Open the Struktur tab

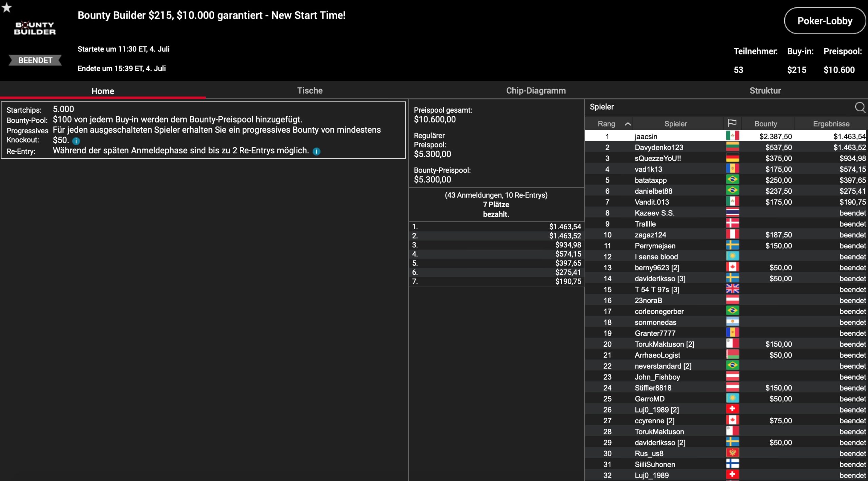coord(765,91)
